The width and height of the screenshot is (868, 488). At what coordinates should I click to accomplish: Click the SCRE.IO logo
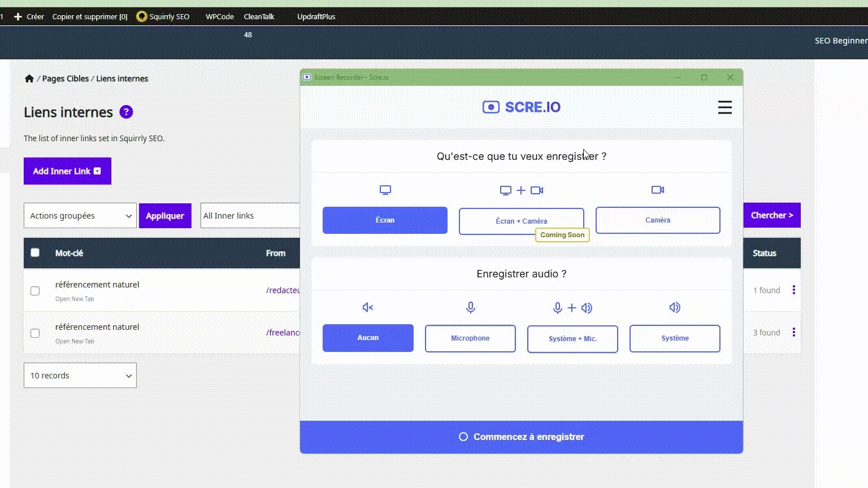(521, 107)
